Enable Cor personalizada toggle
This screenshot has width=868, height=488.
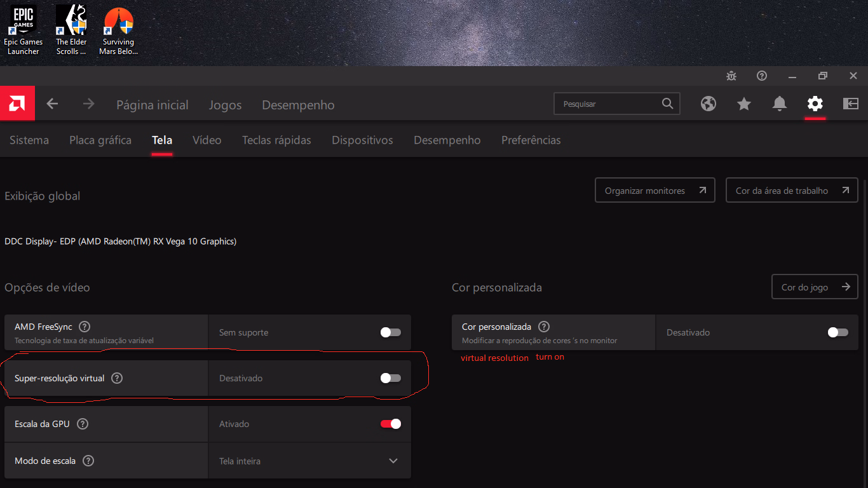(837, 332)
